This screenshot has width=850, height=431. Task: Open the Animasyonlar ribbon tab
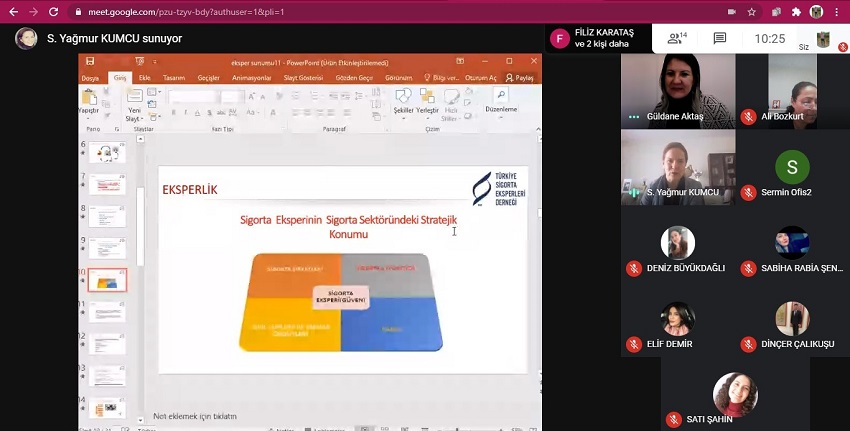pyautogui.click(x=251, y=77)
